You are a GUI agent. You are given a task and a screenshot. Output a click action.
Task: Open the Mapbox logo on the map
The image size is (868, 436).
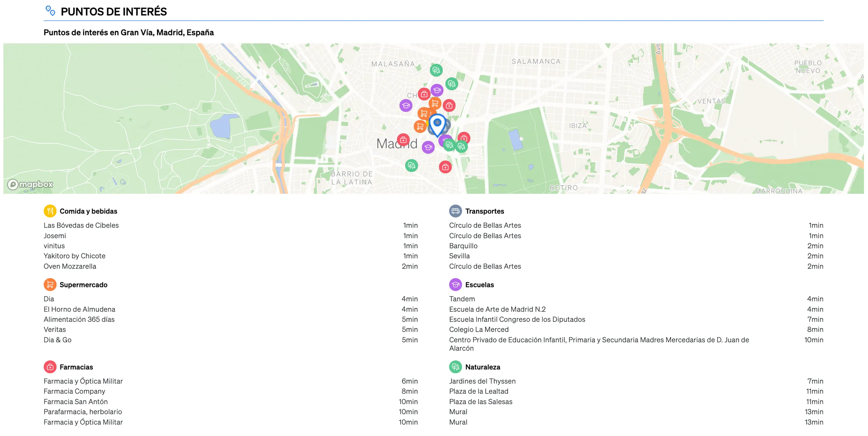[31, 184]
